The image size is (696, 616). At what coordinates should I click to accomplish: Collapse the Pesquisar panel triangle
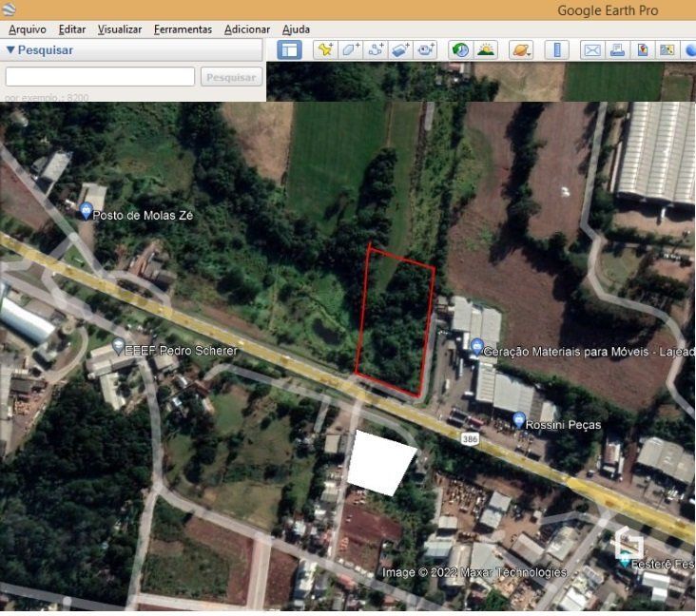click(x=10, y=49)
